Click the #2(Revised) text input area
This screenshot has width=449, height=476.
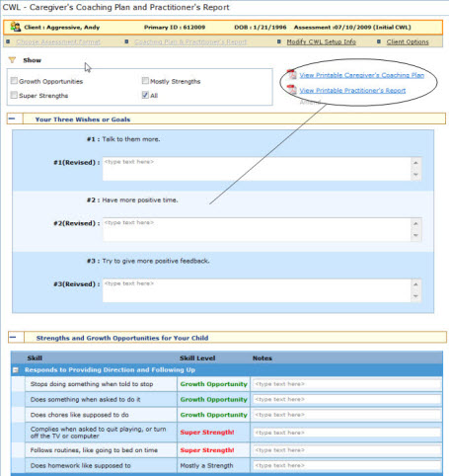pos(257,229)
